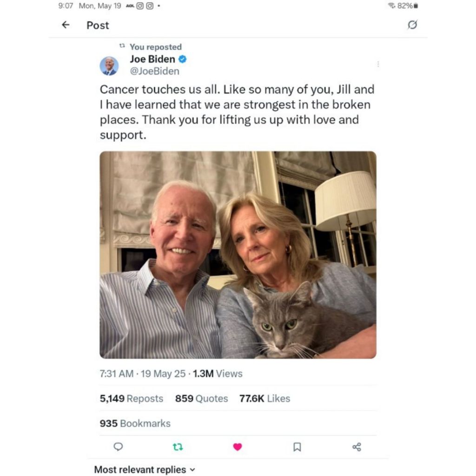Open the profile picture avatar
This screenshot has width=476, height=476.
109,66
